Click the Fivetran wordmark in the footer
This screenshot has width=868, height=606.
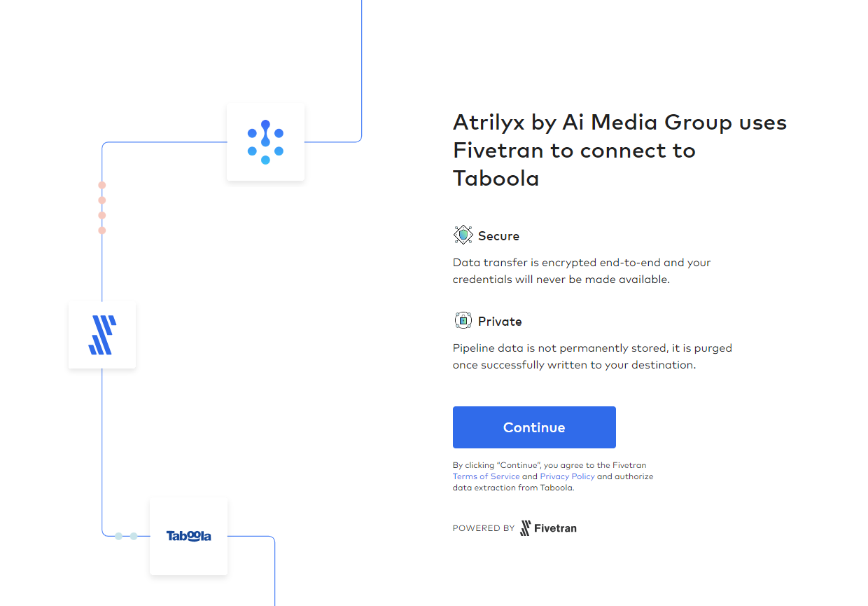click(x=555, y=528)
